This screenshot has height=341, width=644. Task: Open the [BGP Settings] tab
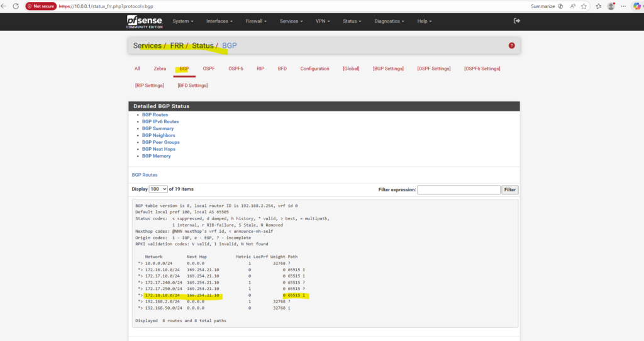[x=387, y=69]
